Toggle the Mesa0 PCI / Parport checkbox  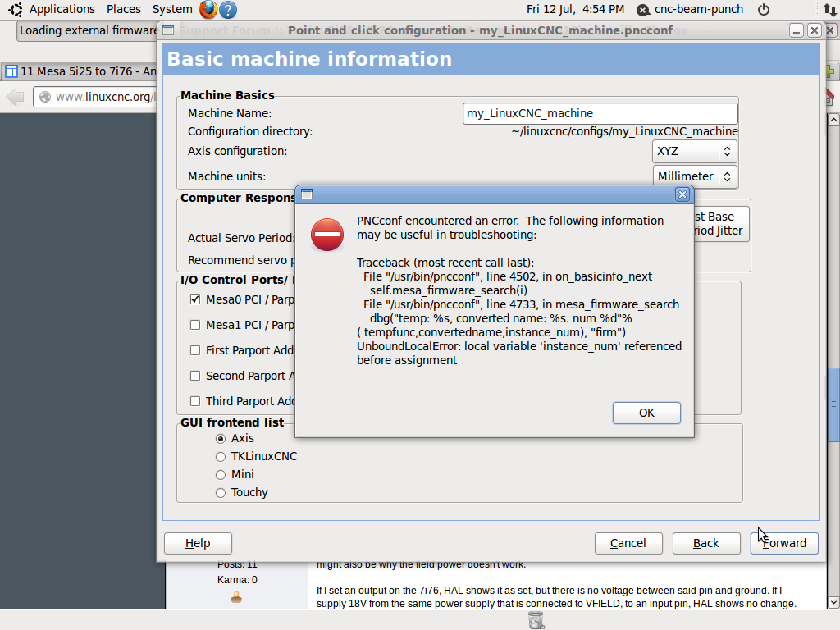click(x=195, y=299)
